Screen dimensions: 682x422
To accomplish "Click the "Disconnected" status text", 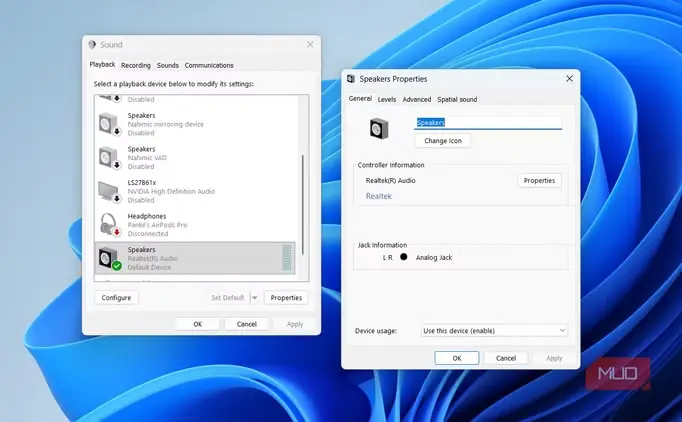I will 148,234.
